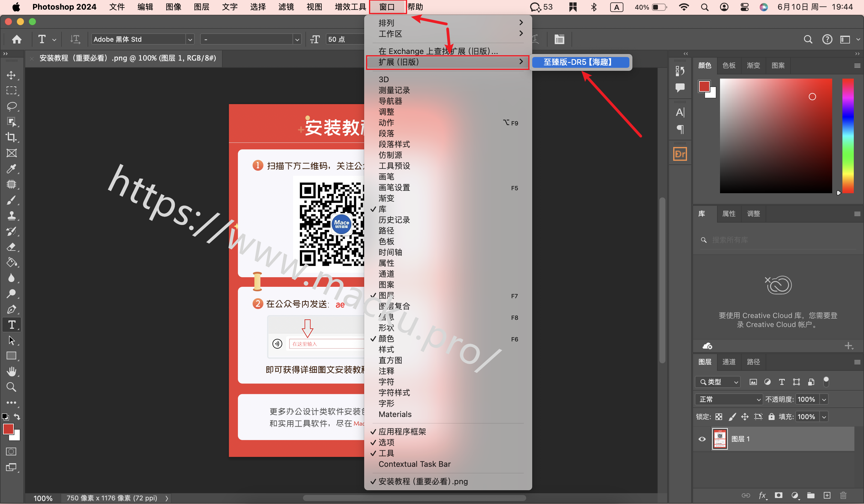Open the 填充 slider dropdown
This screenshot has width=864, height=504.
824,417
